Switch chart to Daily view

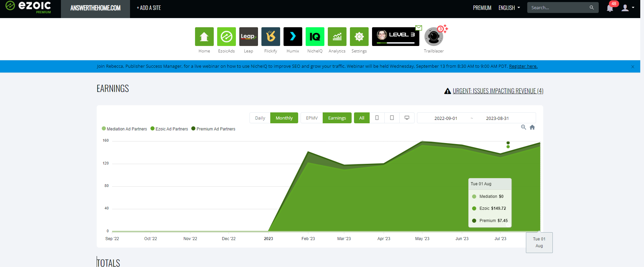tap(260, 118)
